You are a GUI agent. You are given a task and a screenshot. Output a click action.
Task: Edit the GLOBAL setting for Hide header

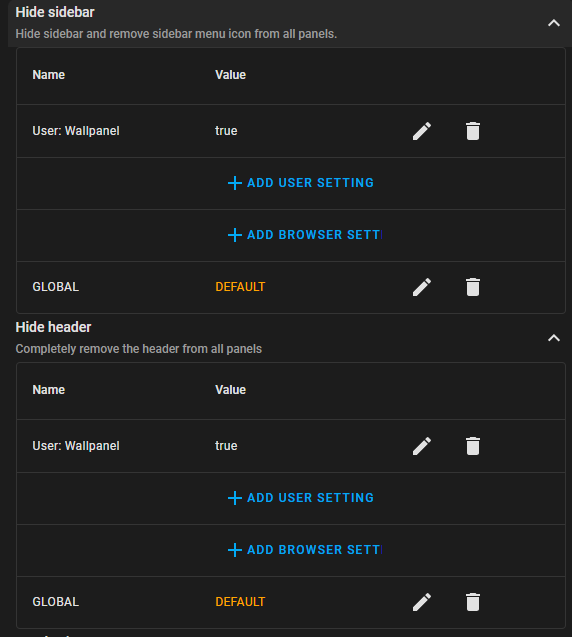click(x=422, y=602)
